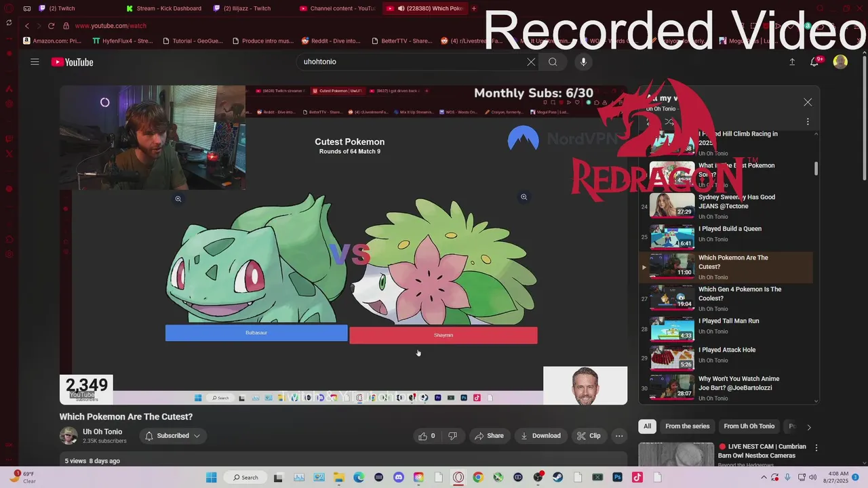The image size is (868, 488).
Task: Open the YouTube account avatar menu
Action: 840,62
